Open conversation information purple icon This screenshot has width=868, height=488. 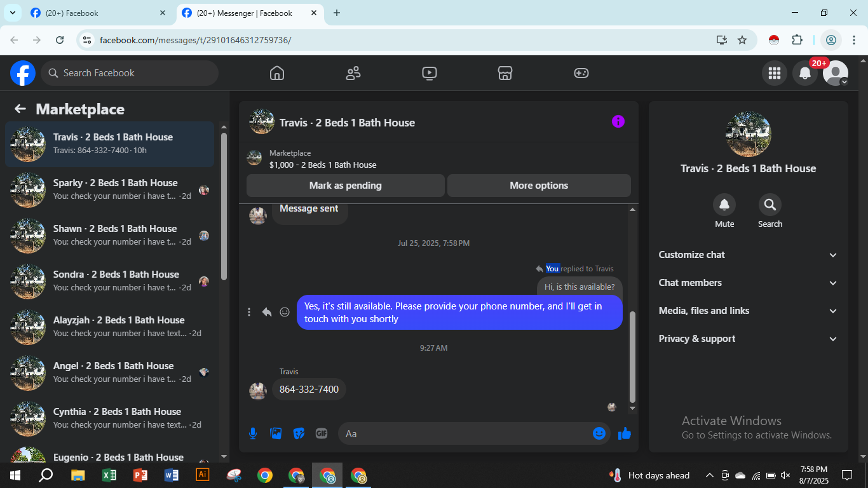[618, 121]
